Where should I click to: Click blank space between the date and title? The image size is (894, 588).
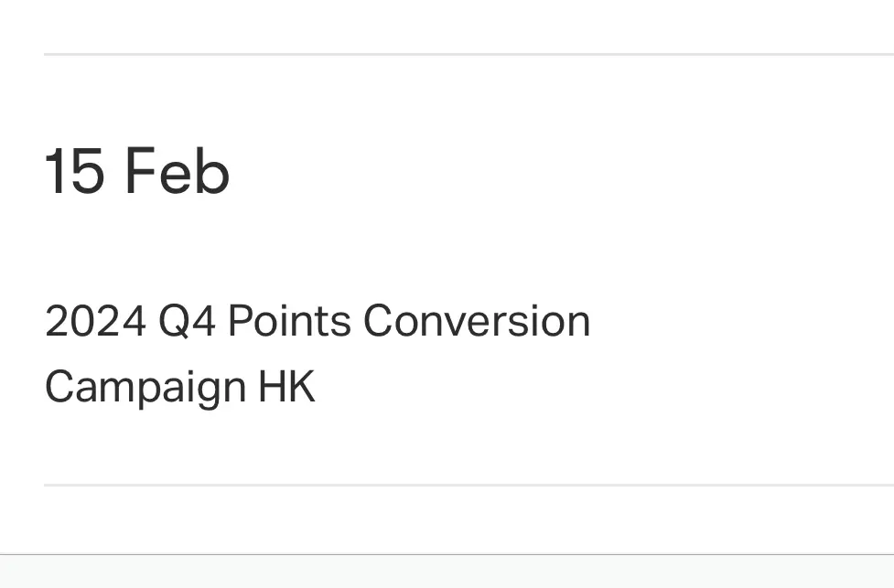[x=447, y=248]
